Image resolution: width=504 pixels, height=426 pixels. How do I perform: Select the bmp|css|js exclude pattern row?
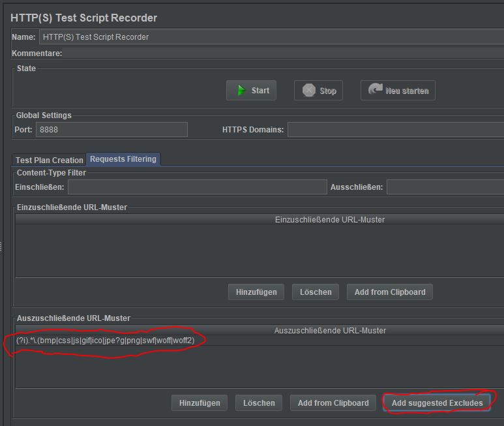coord(106,341)
